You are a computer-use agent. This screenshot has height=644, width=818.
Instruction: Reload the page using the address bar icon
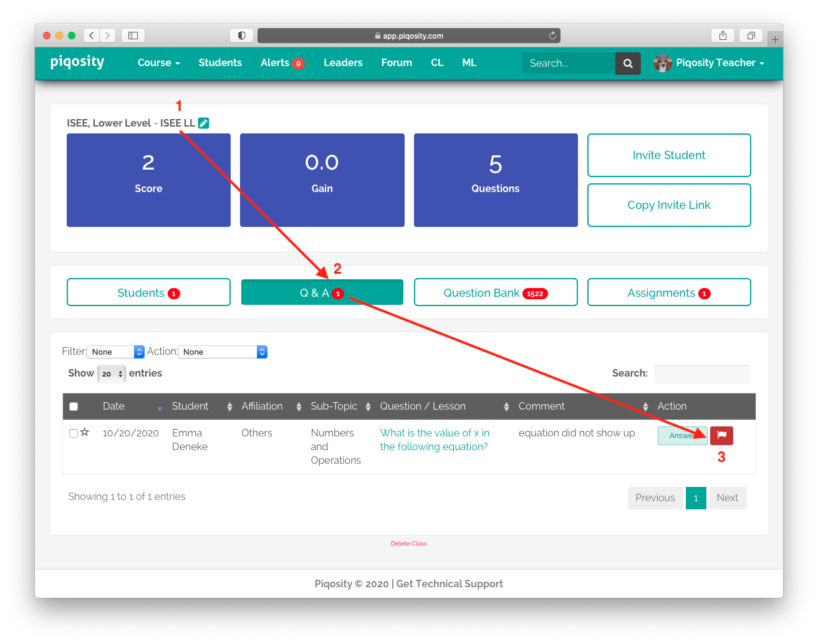coord(552,36)
